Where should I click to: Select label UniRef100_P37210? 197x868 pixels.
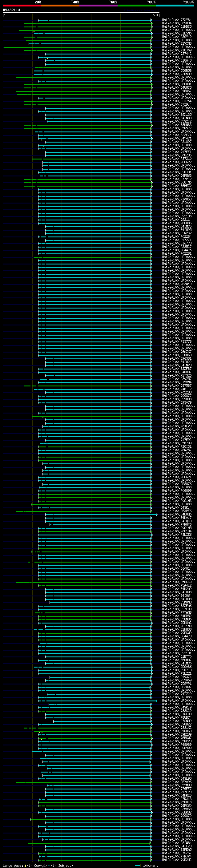(177, 159)
